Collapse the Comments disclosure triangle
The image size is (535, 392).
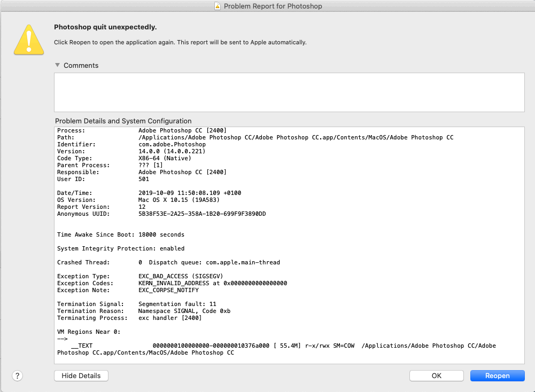click(x=57, y=65)
